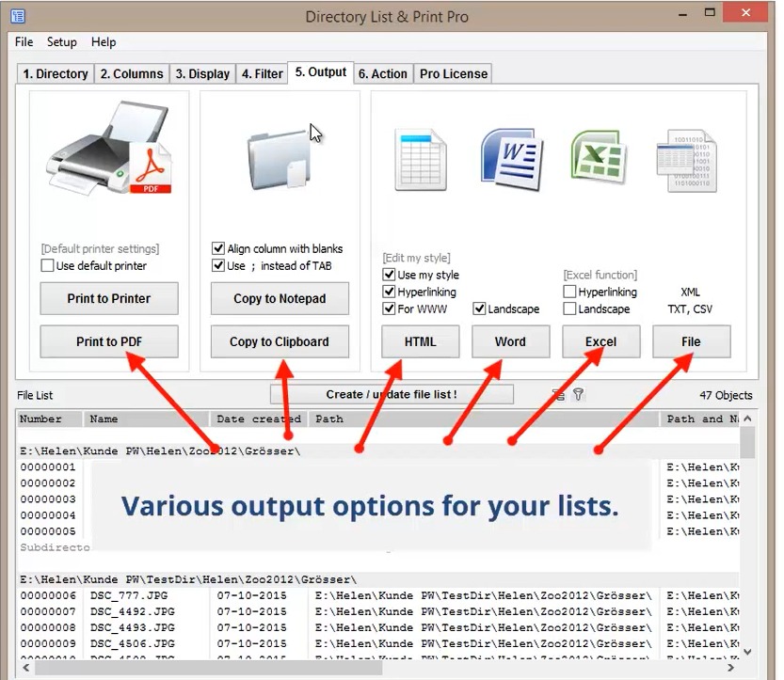Enable Use default printer checkbox

click(47, 265)
